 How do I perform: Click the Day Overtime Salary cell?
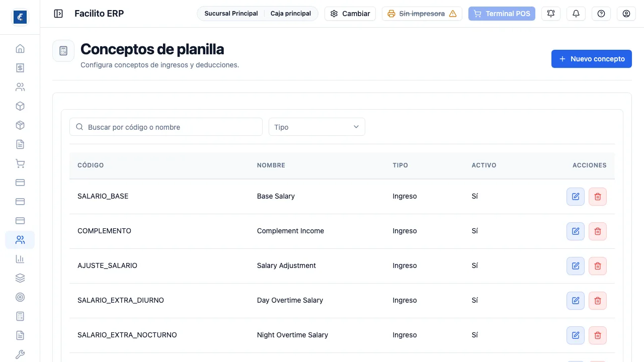click(290, 300)
